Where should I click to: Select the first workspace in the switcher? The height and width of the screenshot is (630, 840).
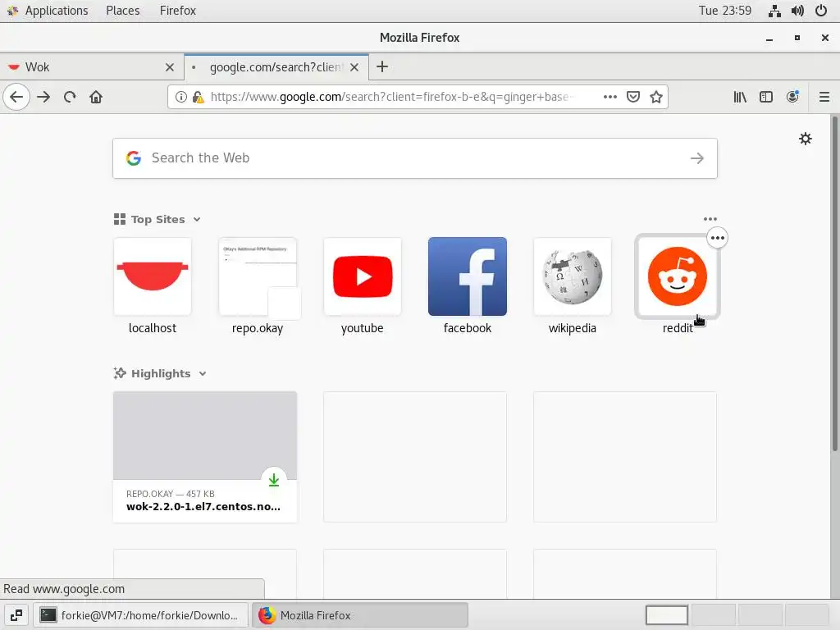click(667, 615)
